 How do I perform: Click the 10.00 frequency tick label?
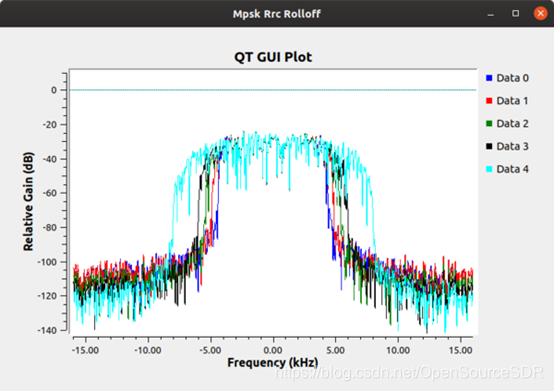pos(398,350)
